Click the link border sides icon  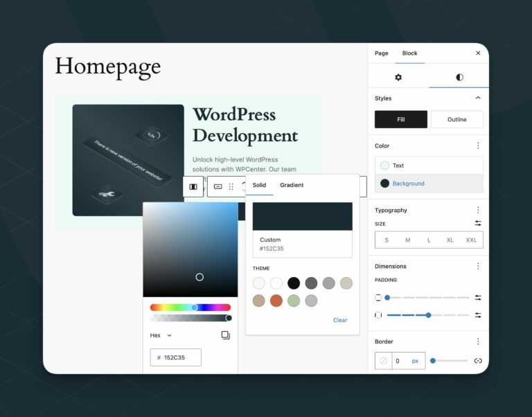477,361
